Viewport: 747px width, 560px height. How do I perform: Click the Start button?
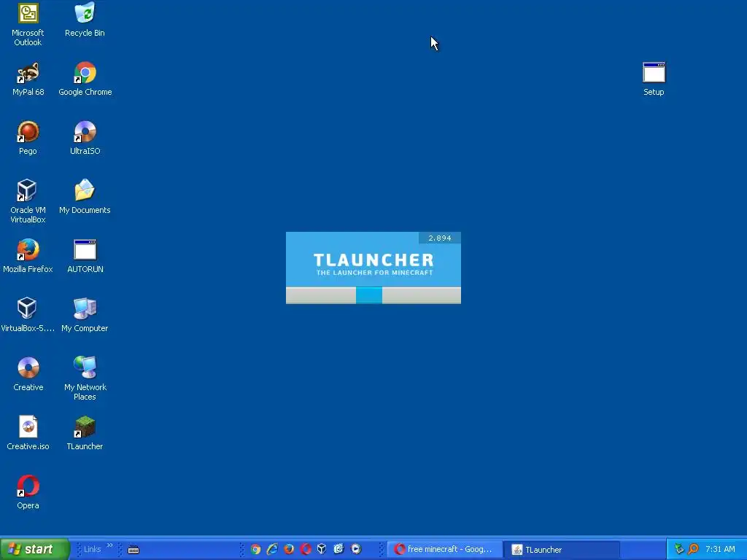(34, 549)
